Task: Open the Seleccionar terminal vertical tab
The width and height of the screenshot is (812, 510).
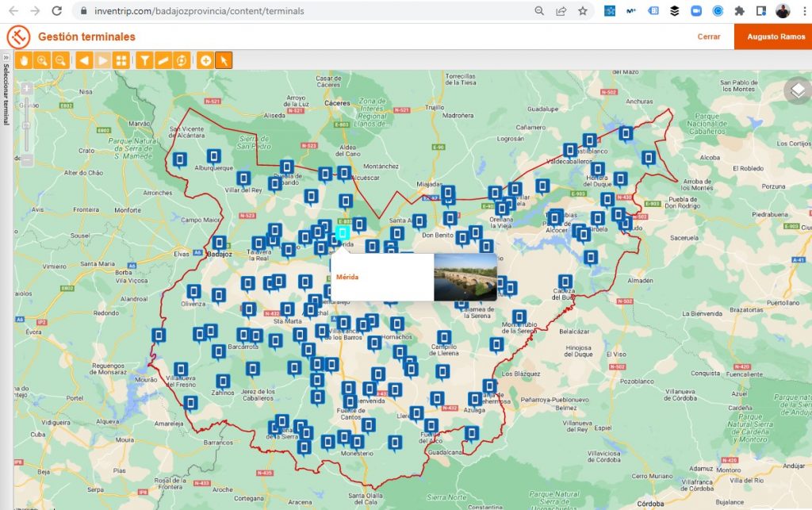Action: [6, 94]
